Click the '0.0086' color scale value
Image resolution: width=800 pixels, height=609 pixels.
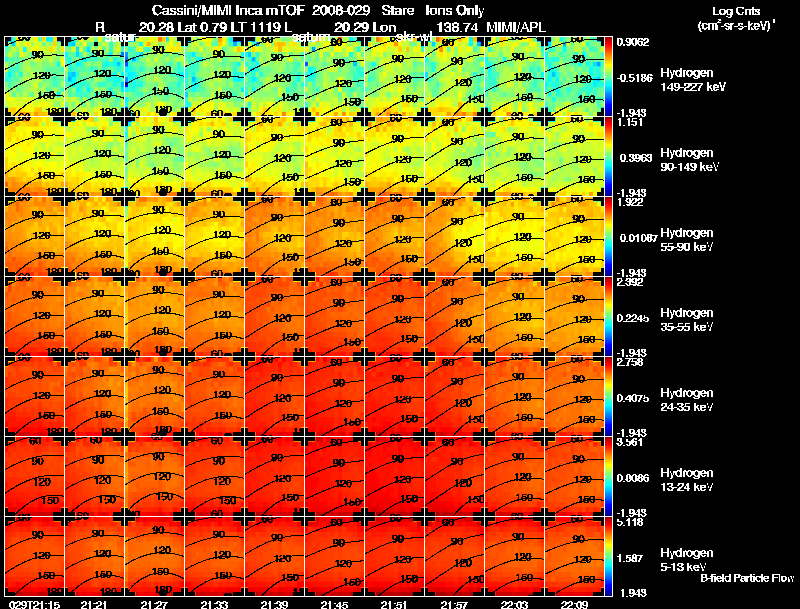point(633,478)
